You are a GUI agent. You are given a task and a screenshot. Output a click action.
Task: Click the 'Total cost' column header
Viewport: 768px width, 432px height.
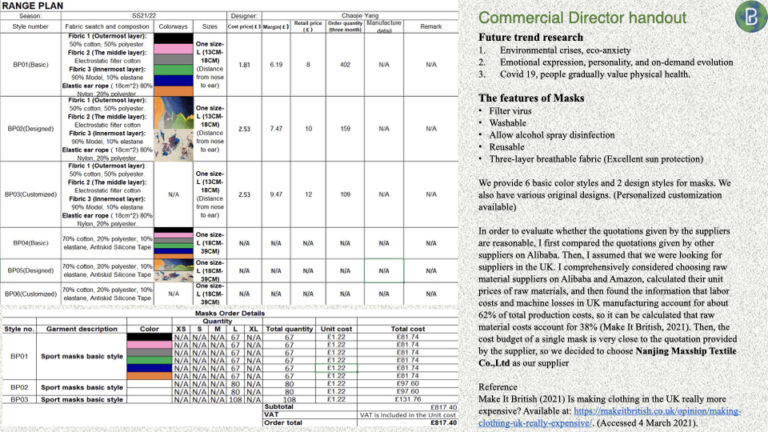coord(408,329)
